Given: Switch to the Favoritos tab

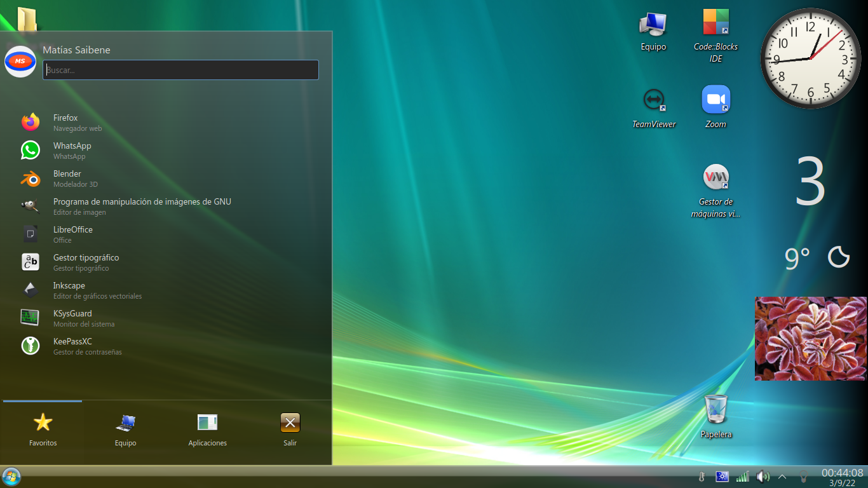Looking at the screenshot, I should (43, 431).
